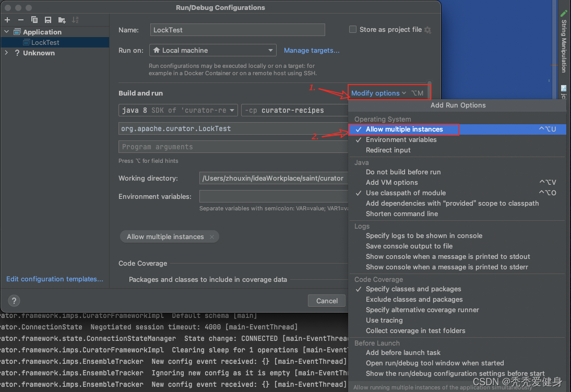This screenshot has height=392, width=571.
Task: Toggle Store as project file checkbox
Action: [x=352, y=30]
